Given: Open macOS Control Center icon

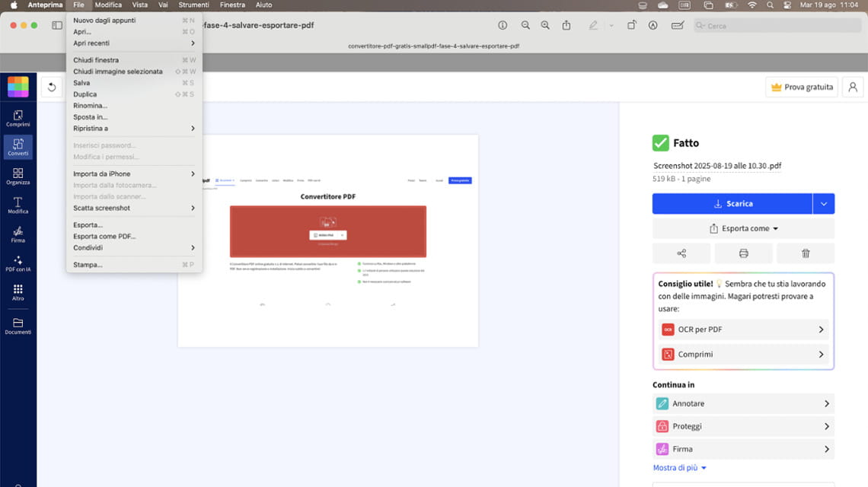Looking at the screenshot, I should tap(787, 5).
